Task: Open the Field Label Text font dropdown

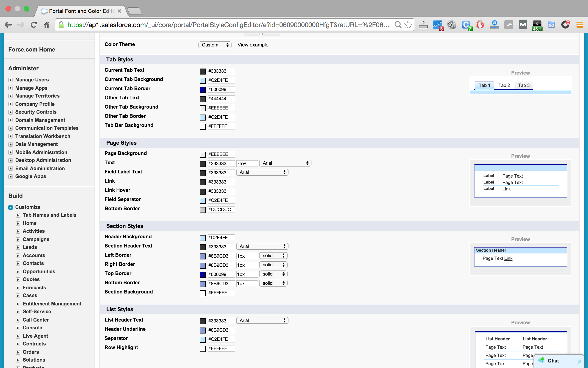Action: click(x=262, y=172)
